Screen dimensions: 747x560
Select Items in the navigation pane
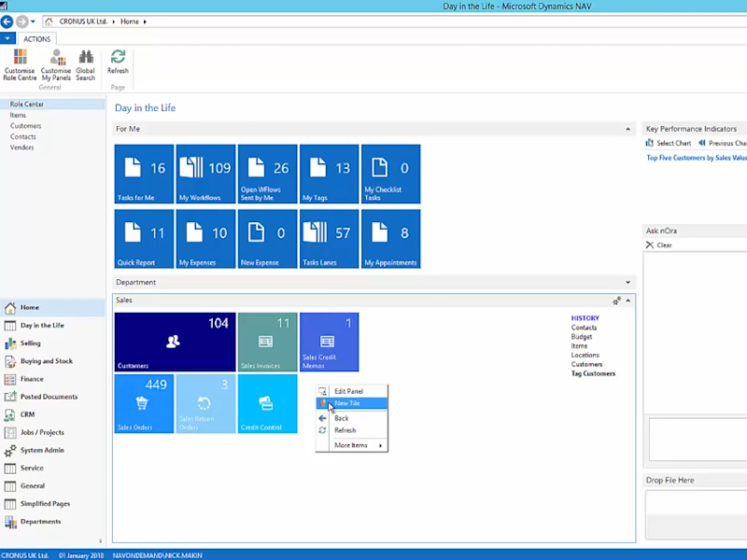[x=18, y=115]
